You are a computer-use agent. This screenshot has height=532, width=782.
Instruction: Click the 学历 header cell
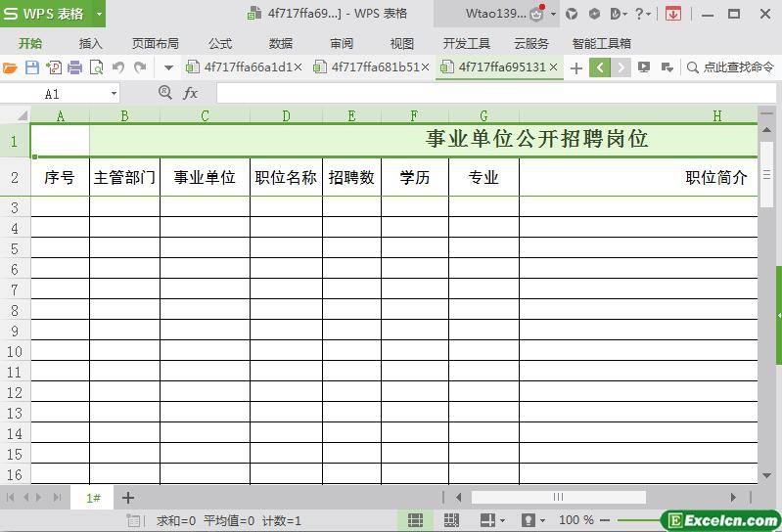414,177
